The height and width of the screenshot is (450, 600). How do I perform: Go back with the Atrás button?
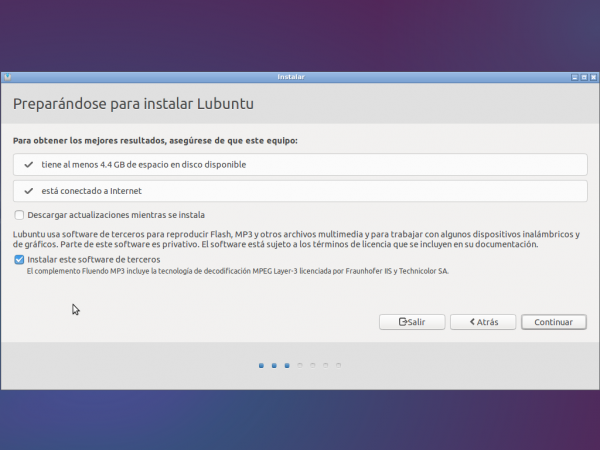(x=483, y=322)
